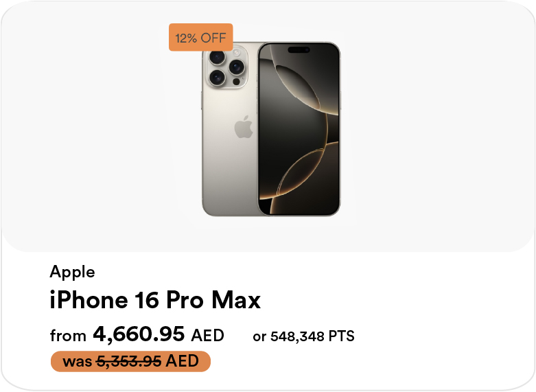Image resolution: width=536 pixels, height=392 pixels.
Task: Click the white card area right of the title
Action: pyautogui.click(x=398, y=300)
